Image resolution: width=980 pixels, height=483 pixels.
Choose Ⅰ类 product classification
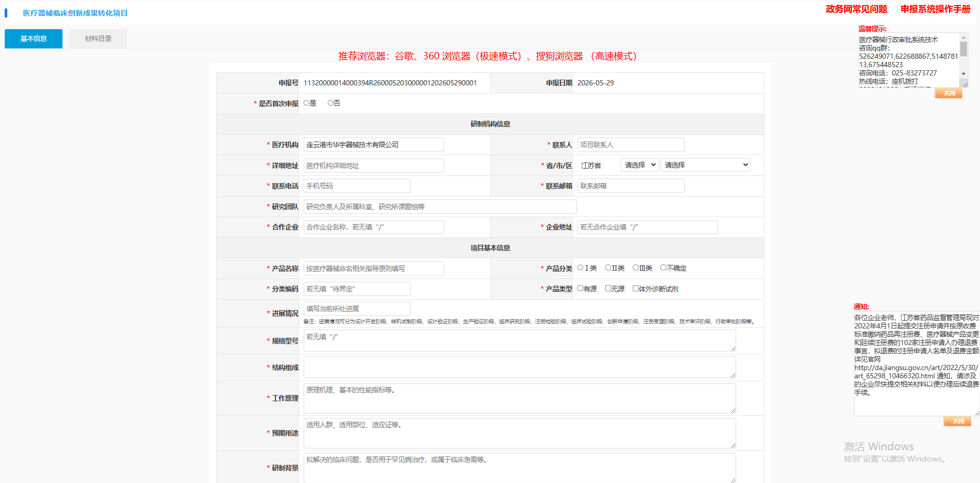[x=581, y=268]
